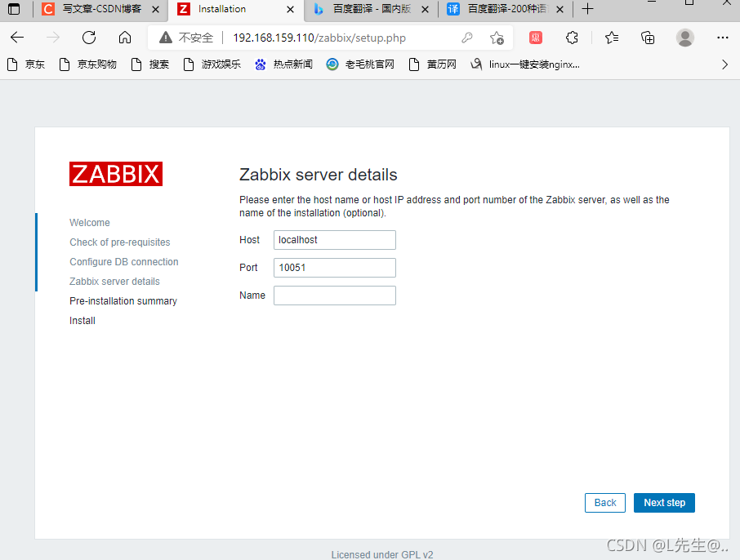740x560 pixels.
Task: Click the empty Name input field
Action: [335, 296]
